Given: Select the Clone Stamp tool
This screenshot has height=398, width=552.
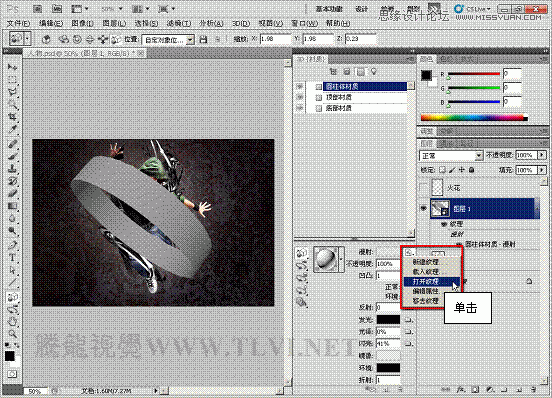Looking at the screenshot, I should pos(12,169).
